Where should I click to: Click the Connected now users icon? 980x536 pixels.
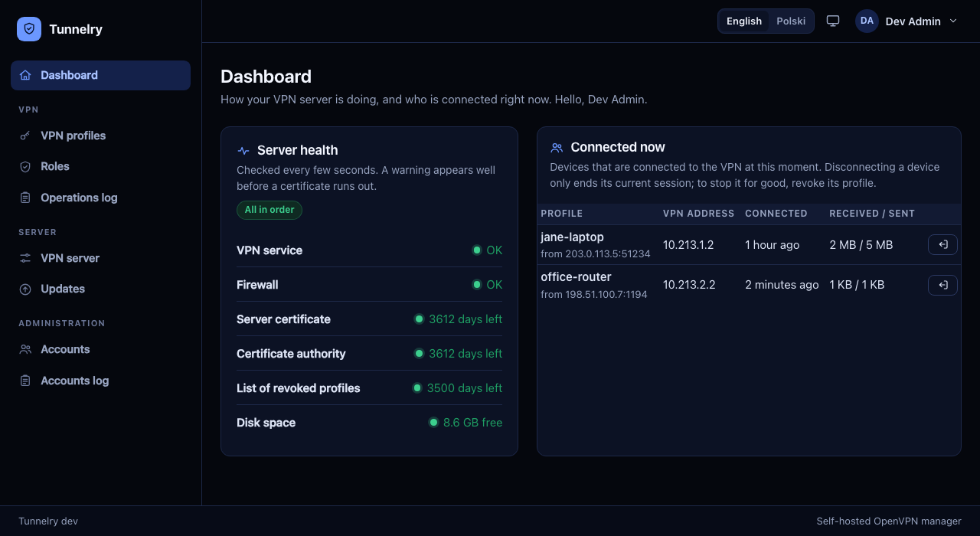pyautogui.click(x=557, y=147)
